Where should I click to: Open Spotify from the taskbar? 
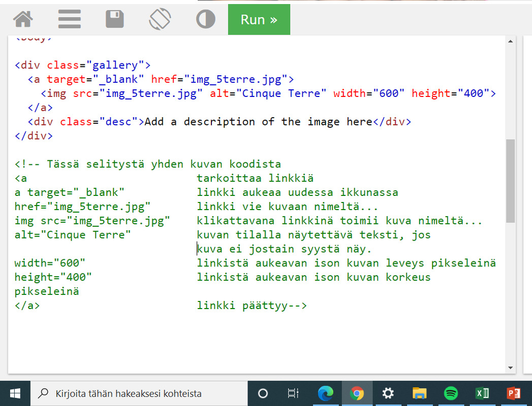click(451, 393)
